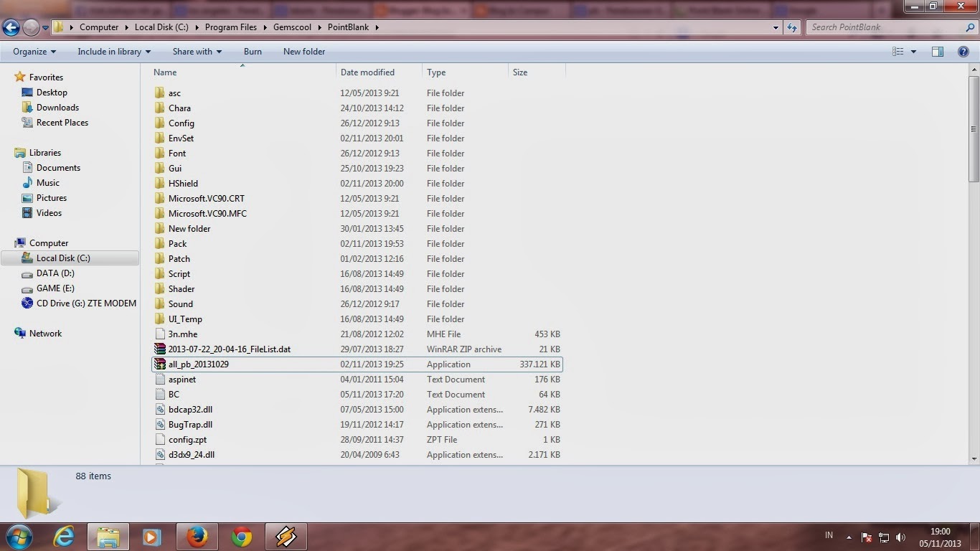This screenshot has height=551, width=980.
Task: Open the DATA (D:) drive
Action: [55, 273]
